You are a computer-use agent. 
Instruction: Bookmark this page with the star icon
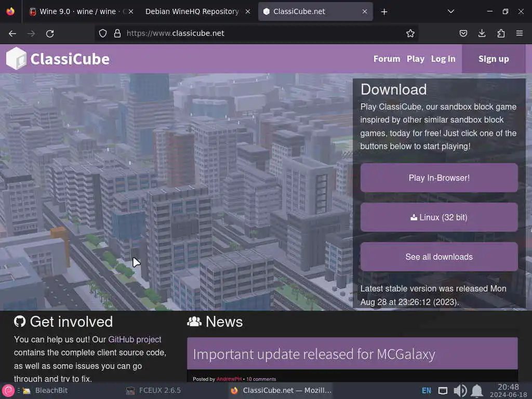[x=410, y=33]
